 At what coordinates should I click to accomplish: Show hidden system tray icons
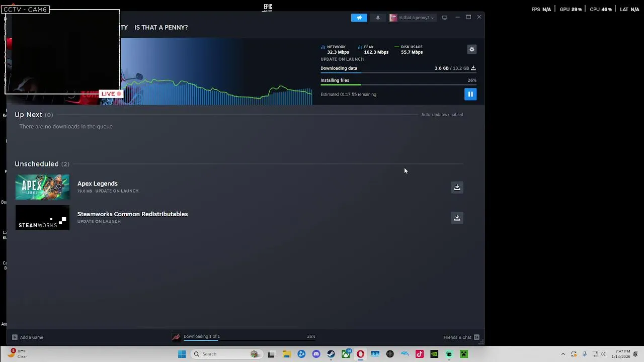pos(563,354)
